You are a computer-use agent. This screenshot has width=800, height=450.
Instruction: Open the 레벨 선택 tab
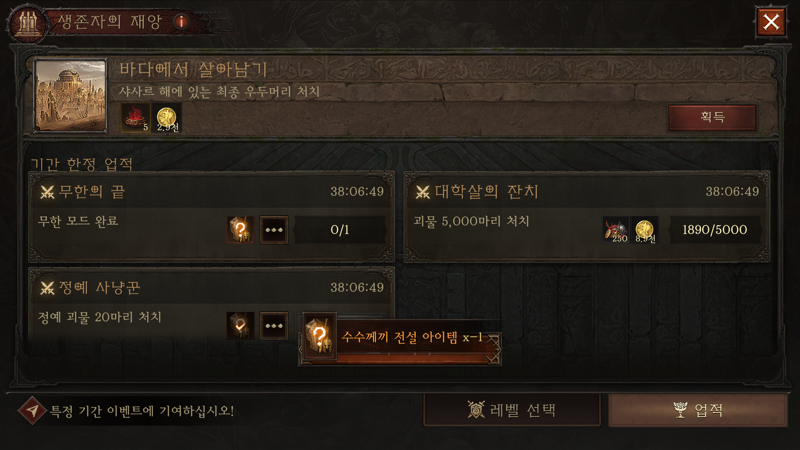pyautogui.click(x=512, y=410)
